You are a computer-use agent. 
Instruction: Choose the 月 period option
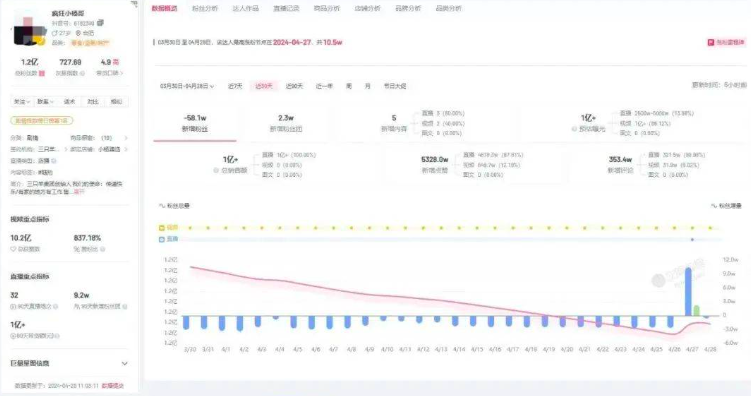tap(367, 86)
